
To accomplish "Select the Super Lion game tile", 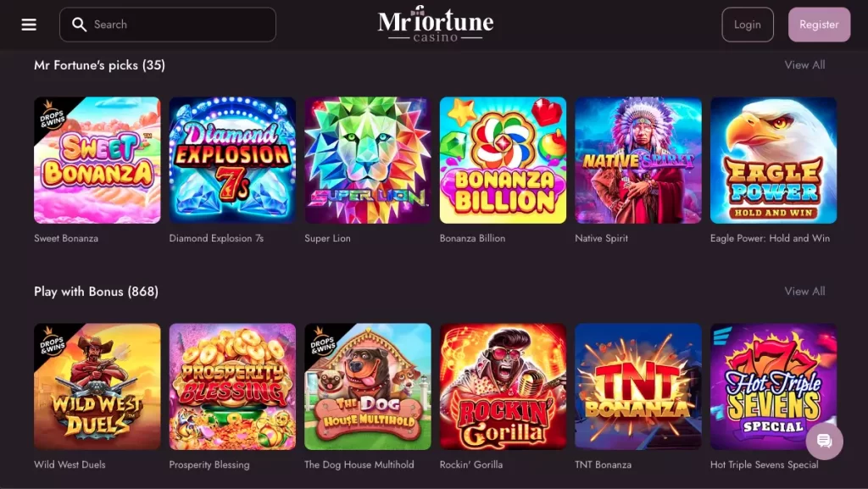I will 368,160.
